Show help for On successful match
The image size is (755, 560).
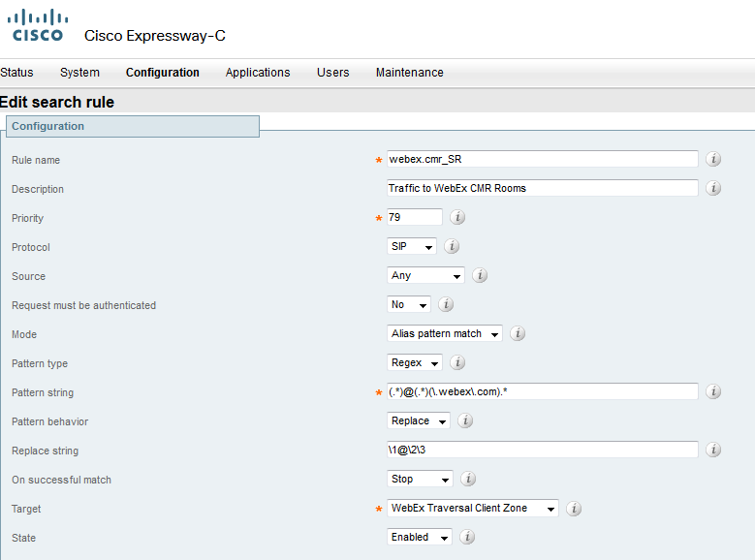click(468, 479)
